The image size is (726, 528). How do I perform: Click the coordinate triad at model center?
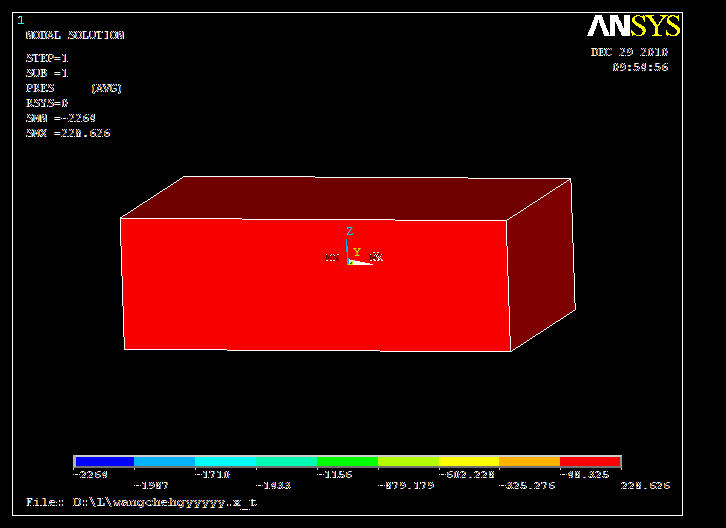coord(353,257)
